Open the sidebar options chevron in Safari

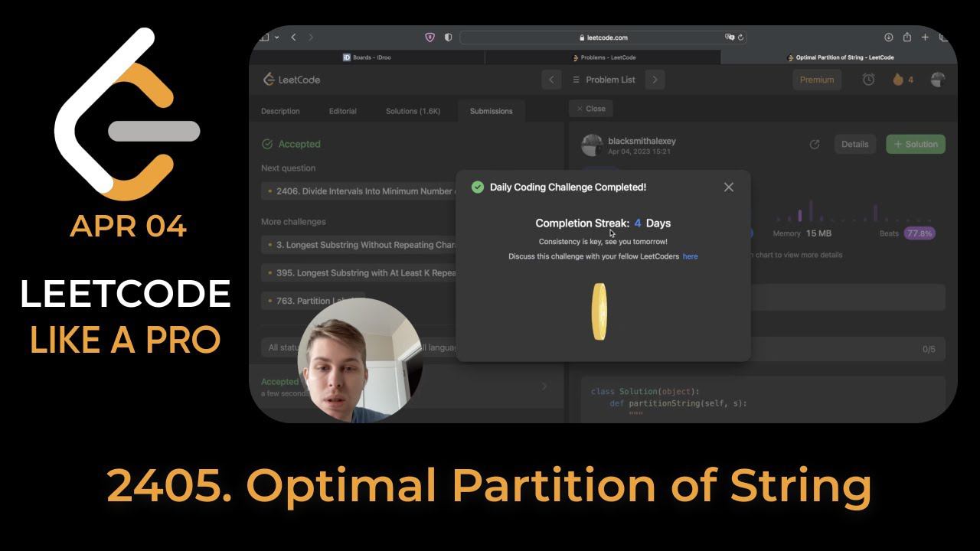(x=276, y=37)
